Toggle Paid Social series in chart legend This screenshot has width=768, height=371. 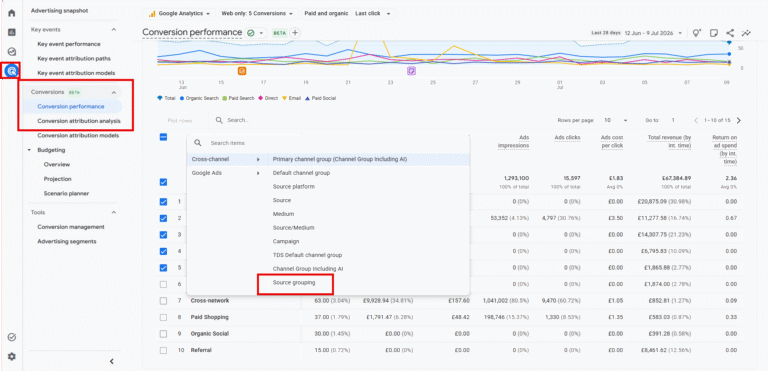click(320, 98)
